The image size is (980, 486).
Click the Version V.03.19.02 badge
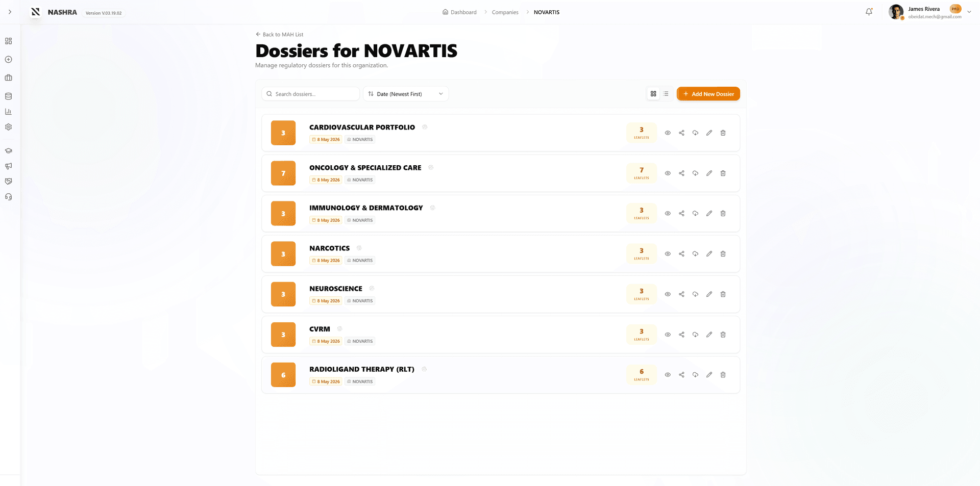[104, 13]
